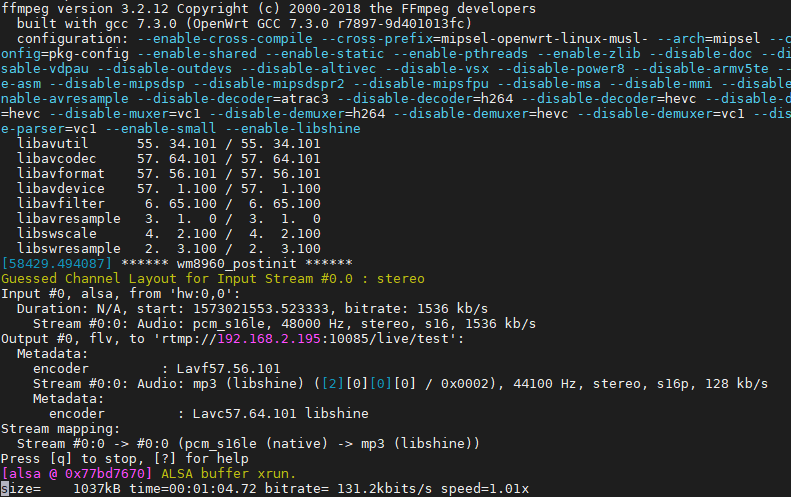Click the 'time=00:01:04.72' progress value

coord(193,489)
